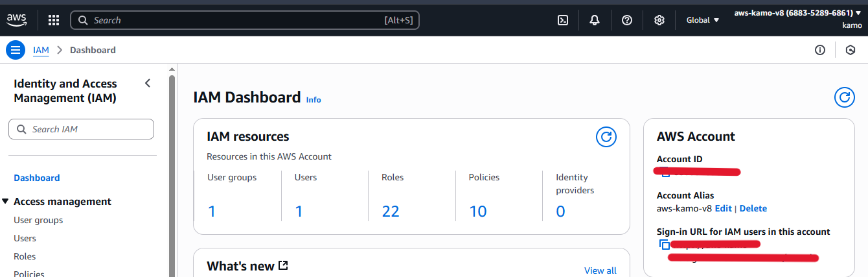Viewport: 868px width, 277px height.
Task: Expand the Global region dropdown
Action: [703, 20]
